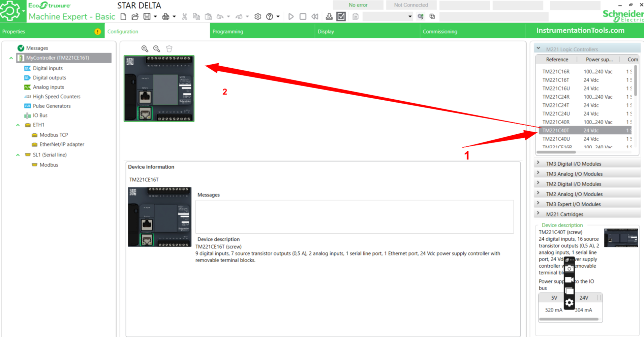Screen dimensions: 644x337
Task: Cut selection with the scissors icon
Action: point(185,16)
